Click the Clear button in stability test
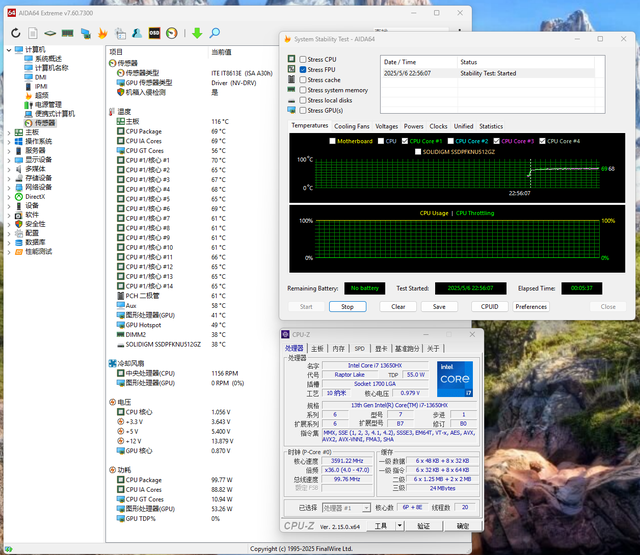This screenshot has height=555, width=640. (398, 306)
